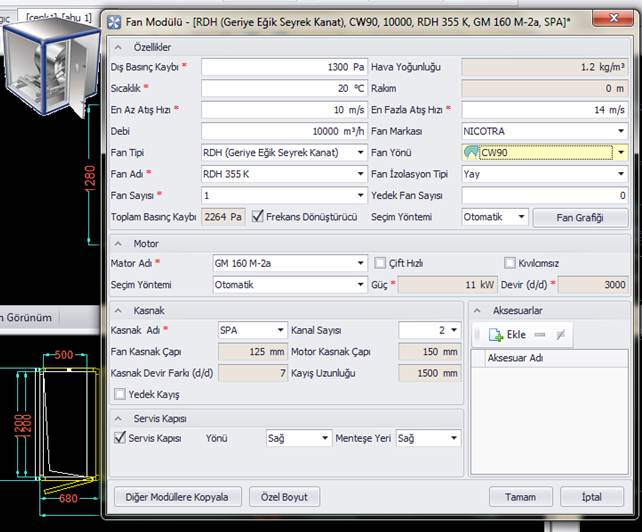Image resolution: width=642 pixels, height=532 pixels.
Task: Enable the Yedek Kayış checkbox
Action: coord(119,395)
